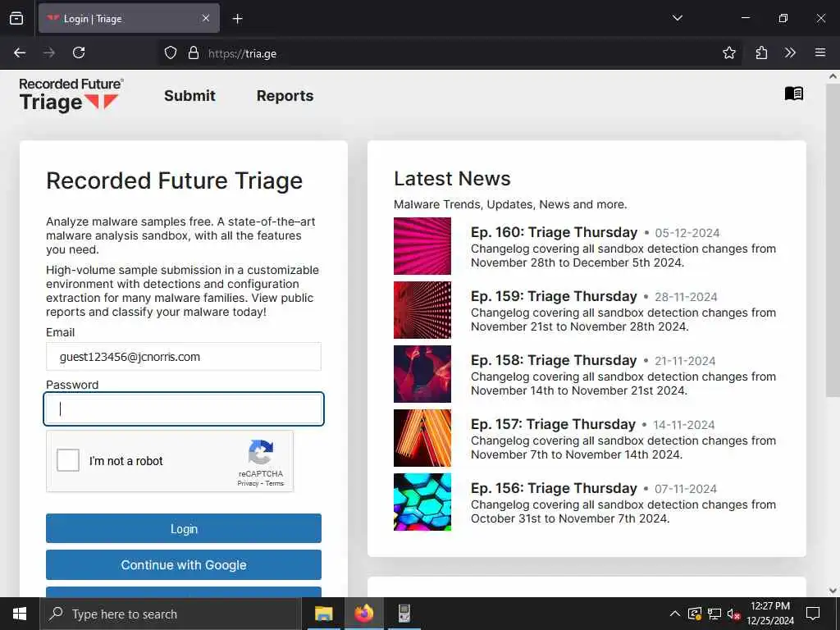Open the tracking protection shield icon
Screen dimensions: 840x630
[x=171, y=53]
